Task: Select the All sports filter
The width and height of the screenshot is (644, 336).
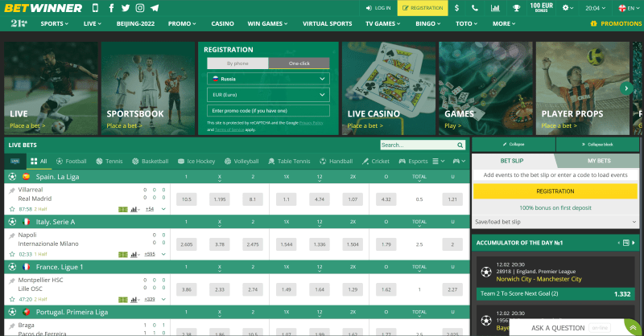Action: pos(39,162)
